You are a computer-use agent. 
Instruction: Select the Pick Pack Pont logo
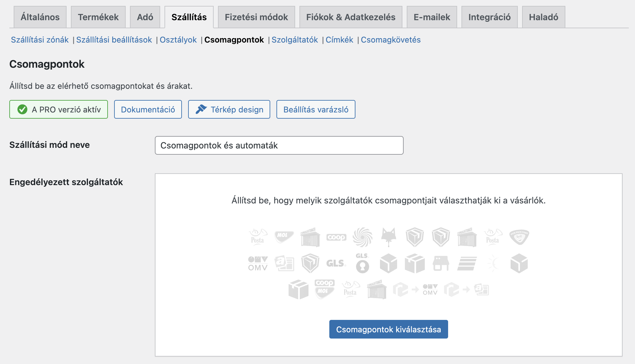(519, 237)
